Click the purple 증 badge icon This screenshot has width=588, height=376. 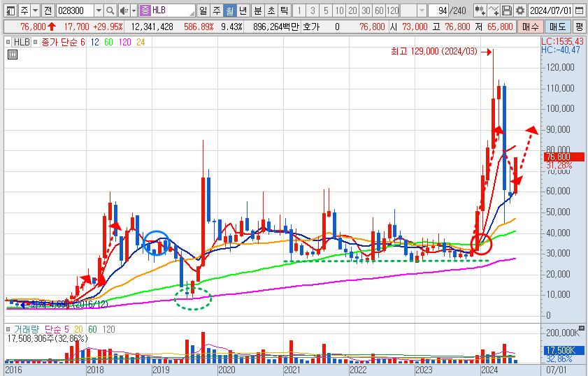point(145,10)
